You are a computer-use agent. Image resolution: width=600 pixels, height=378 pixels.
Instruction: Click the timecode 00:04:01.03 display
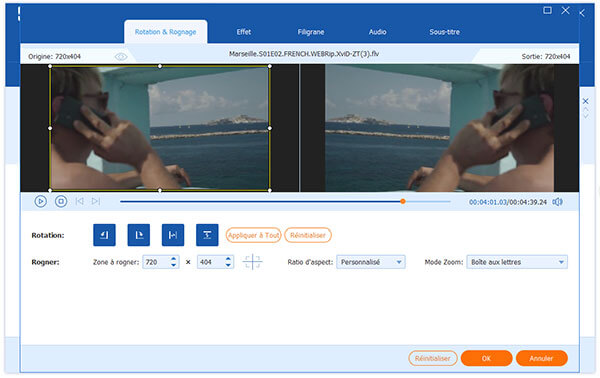point(488,202)
